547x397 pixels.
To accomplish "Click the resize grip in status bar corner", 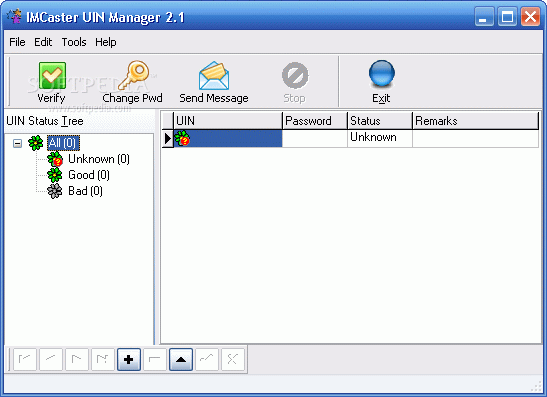I will pyautogui.click(x=536, y=387).
